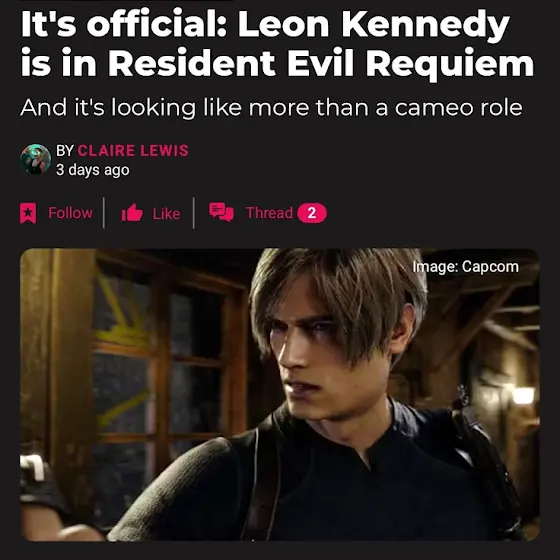Open the author's round avatar picture

pyautogui.click(x=36, y=159)
